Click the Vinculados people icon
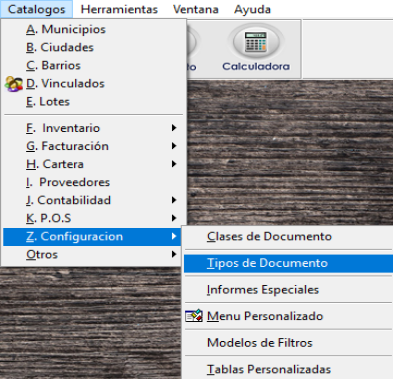The width and height of the screenshot is (394, 379). 14,84
